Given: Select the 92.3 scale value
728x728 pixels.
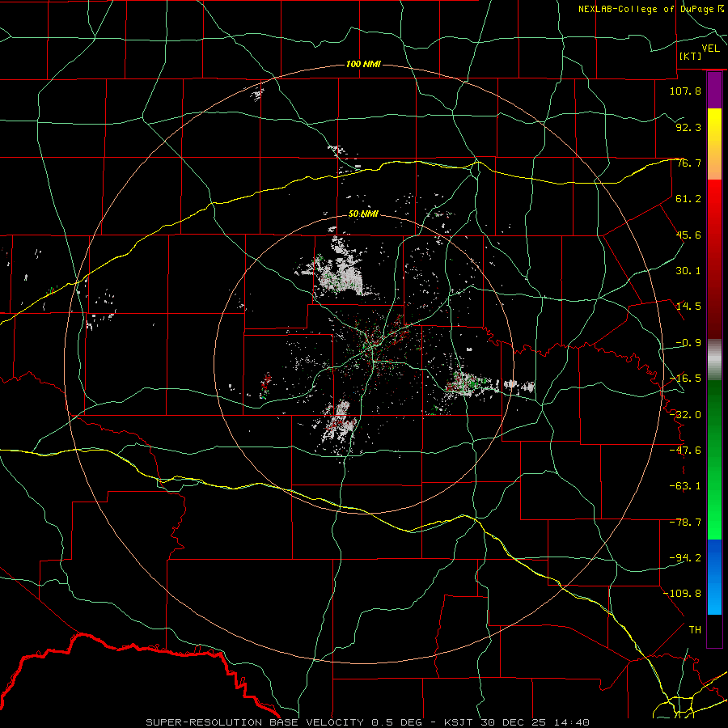Looking at the screenshot, I should tap(688, 127).
